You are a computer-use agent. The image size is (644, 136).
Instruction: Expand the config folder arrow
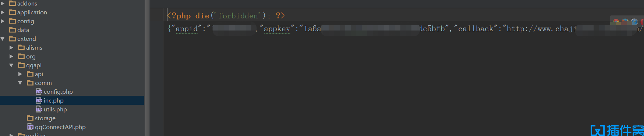3,21
